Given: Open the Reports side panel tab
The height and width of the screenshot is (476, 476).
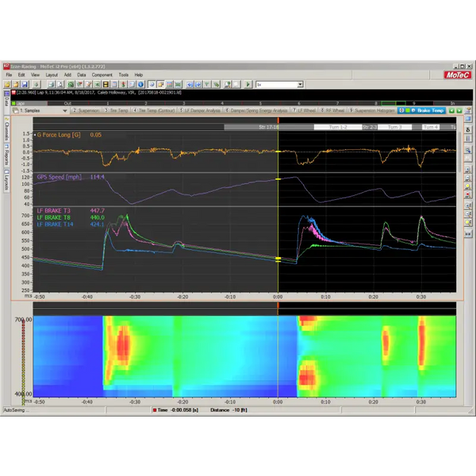Looking at the screenshot, I should click(x=6, y=156).
